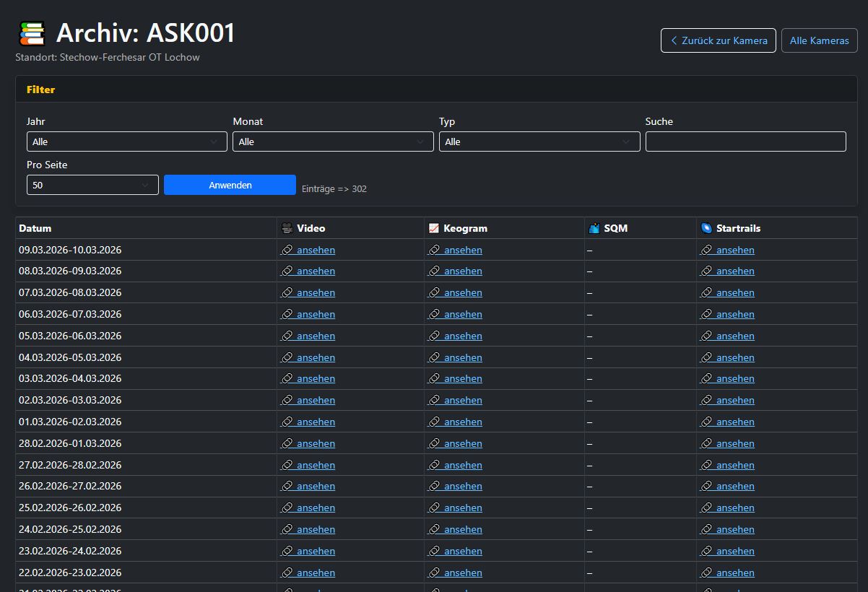Open the Pro Seite dropdown
The width and height of the screenshot is (868, 592).
(92, 185)
